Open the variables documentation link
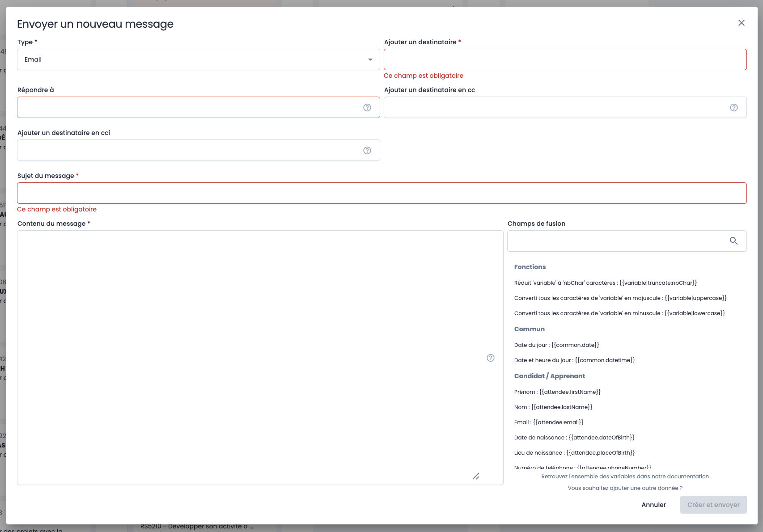Image resolution: width=763 pixels, height=532 pixels. [x=625, y=477]
